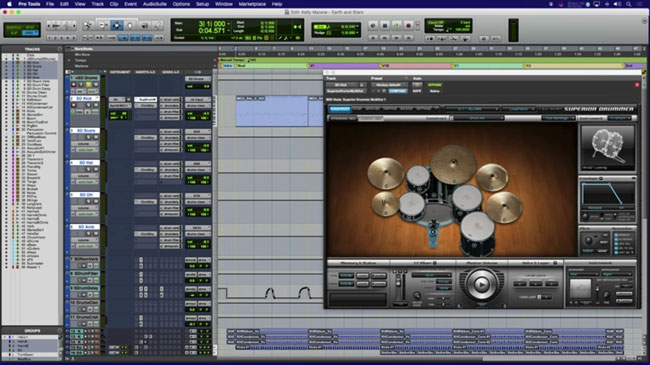The image size is (650, 365).
Task: Open the Marketplace menu
Action: tap(252, 4)
